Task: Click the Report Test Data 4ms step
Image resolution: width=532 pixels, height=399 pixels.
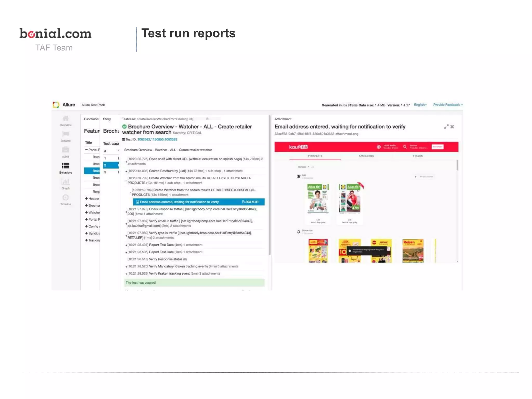Action: click(x=165, y=245)
